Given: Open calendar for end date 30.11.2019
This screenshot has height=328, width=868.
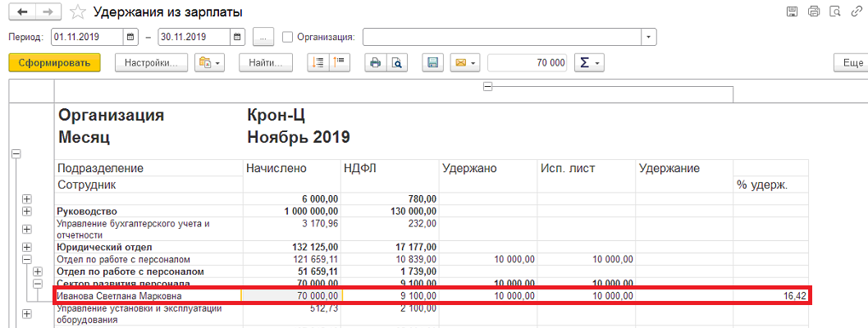Looking at the screenshot, I should click(x=237, y=37).
